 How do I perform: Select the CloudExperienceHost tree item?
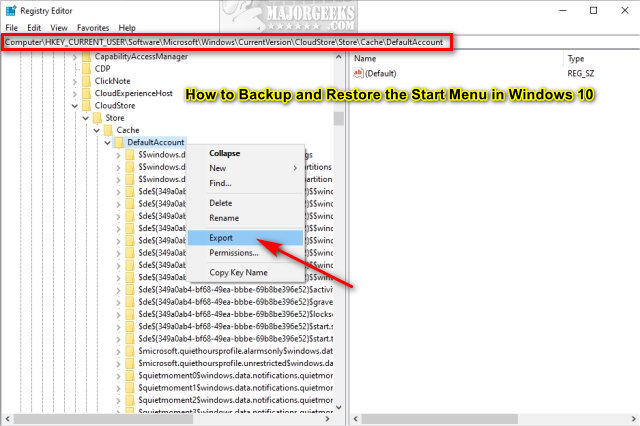(133, 93)
